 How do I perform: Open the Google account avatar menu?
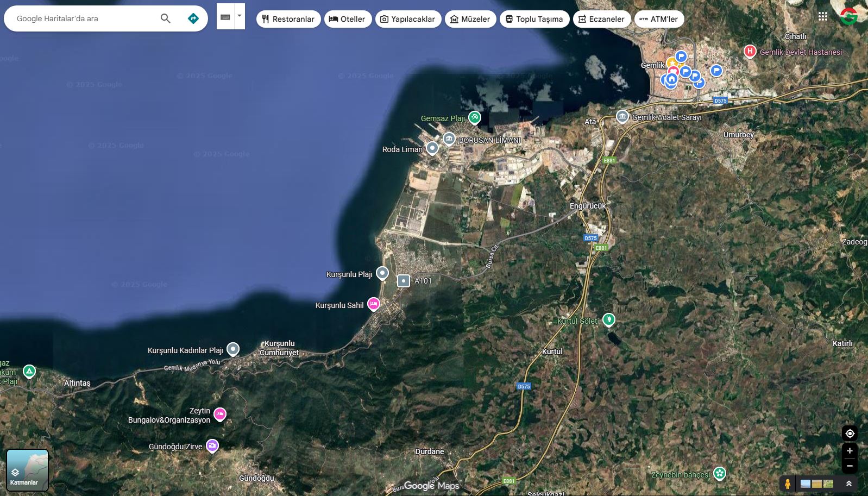(x=848, y=16)
